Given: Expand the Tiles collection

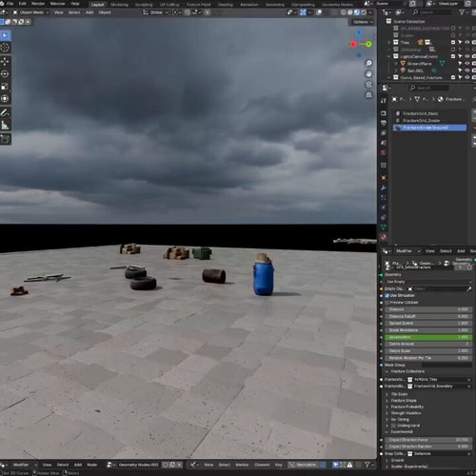Looking at the screenshot, I should (x=389, y=42).
